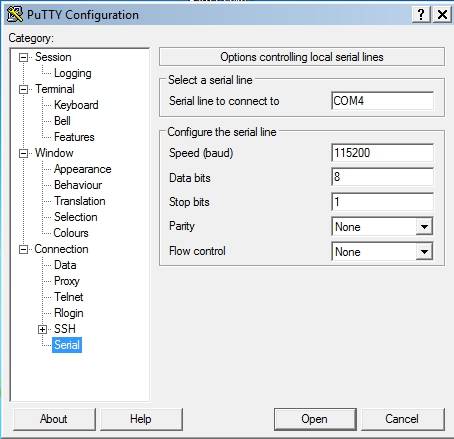Select the Serial category

[67, 345]
